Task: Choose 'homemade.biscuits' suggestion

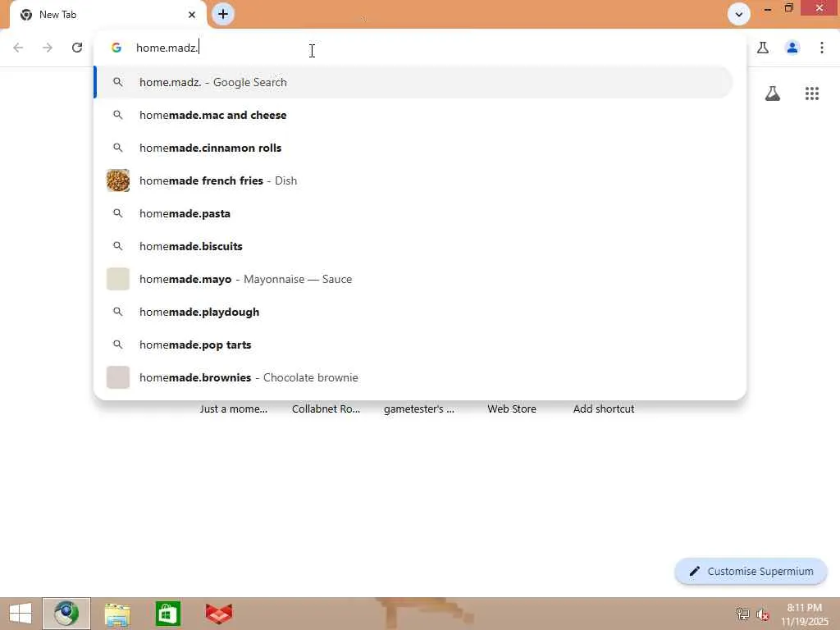Action: click(413, 246)
